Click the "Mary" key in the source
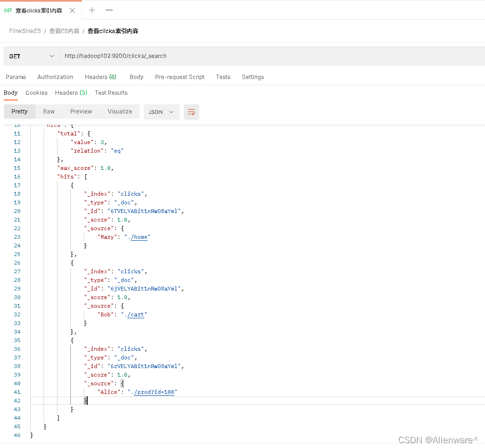The image size is (485, 448). [107, 237]
